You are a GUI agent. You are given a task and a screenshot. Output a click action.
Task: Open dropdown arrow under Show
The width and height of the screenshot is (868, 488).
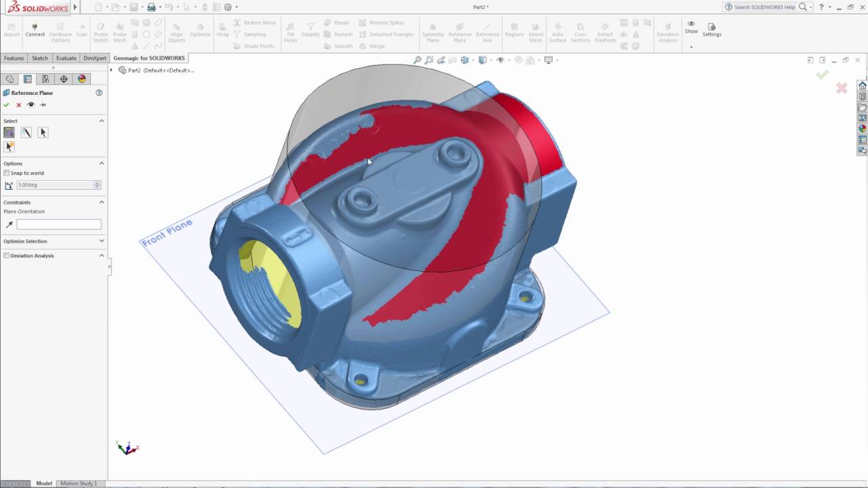click(691, 47)
